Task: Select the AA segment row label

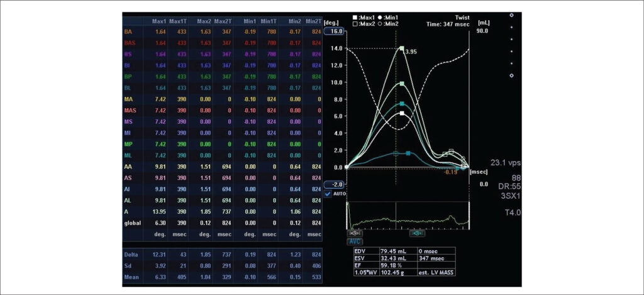Action: (128, 167)
